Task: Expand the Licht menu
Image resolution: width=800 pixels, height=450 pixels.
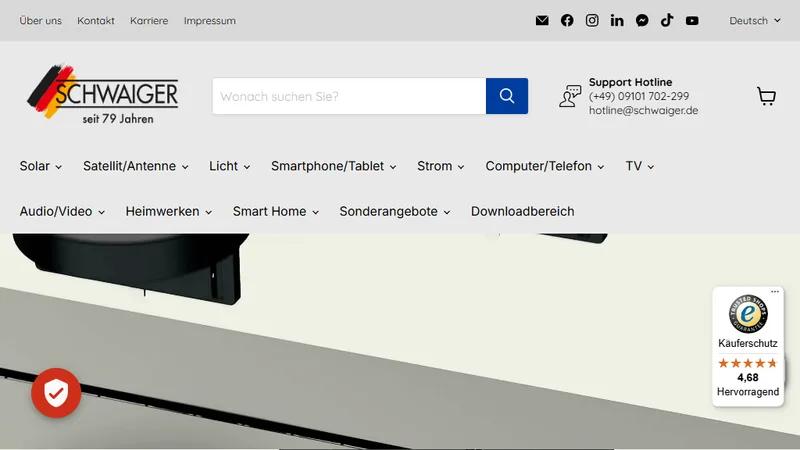Action: coord(230,166)
